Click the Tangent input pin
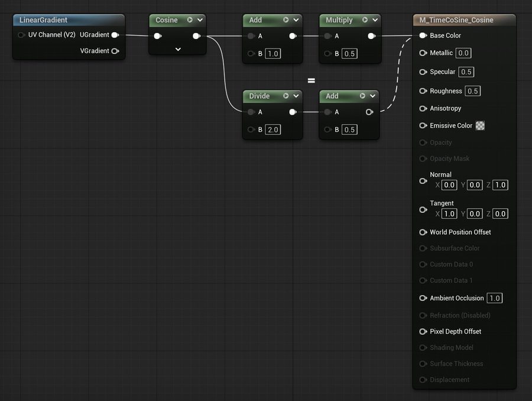 [x=423, y=210]
